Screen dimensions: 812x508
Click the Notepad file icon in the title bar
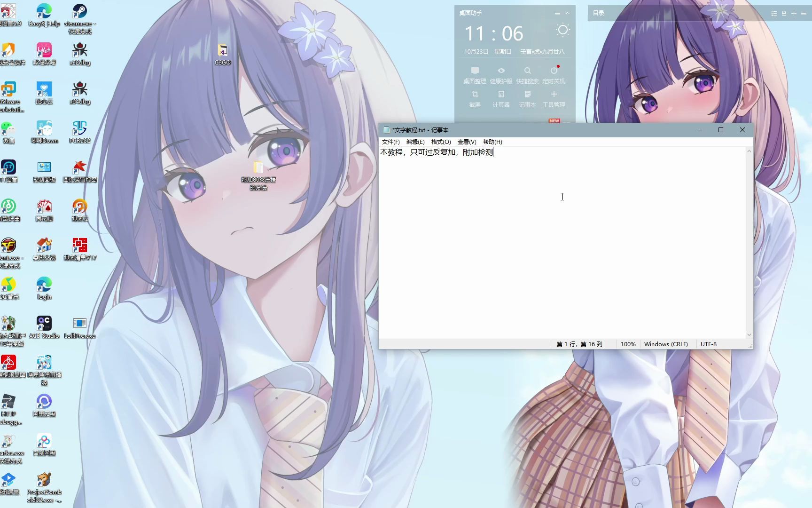pos(386,130)
